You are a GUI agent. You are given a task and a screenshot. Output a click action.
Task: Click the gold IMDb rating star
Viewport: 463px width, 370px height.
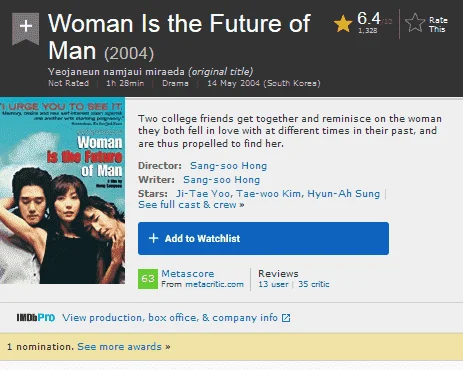[343, 24]
